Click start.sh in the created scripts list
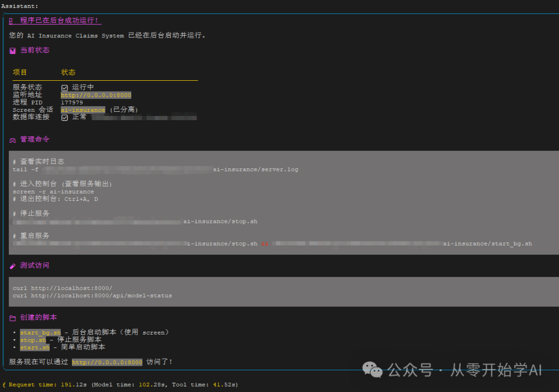Viewport: 559px width, 392px height. pyautogui.click(x=35, y=347)
